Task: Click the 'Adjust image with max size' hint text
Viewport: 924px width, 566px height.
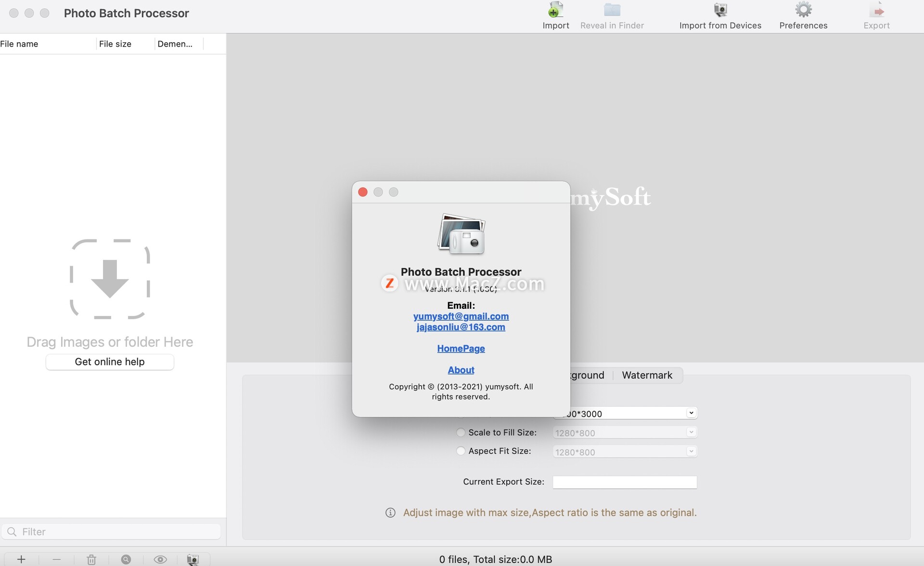Action: [x=550, y=513]
